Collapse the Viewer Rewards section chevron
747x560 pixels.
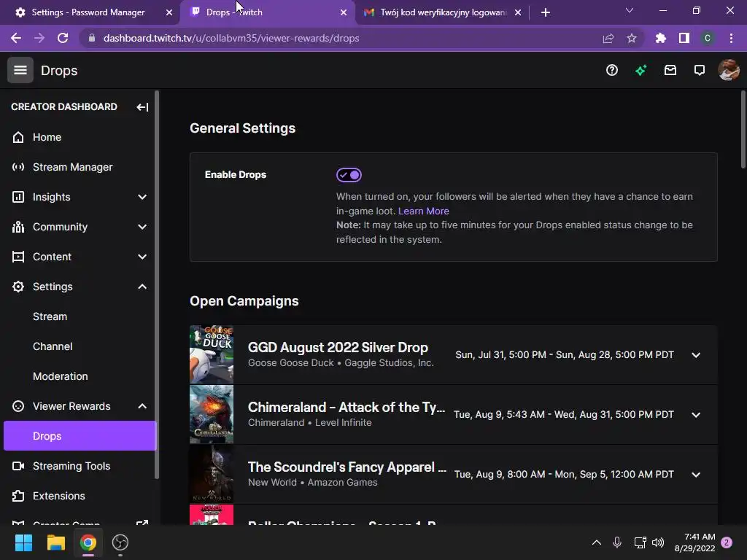142,406
